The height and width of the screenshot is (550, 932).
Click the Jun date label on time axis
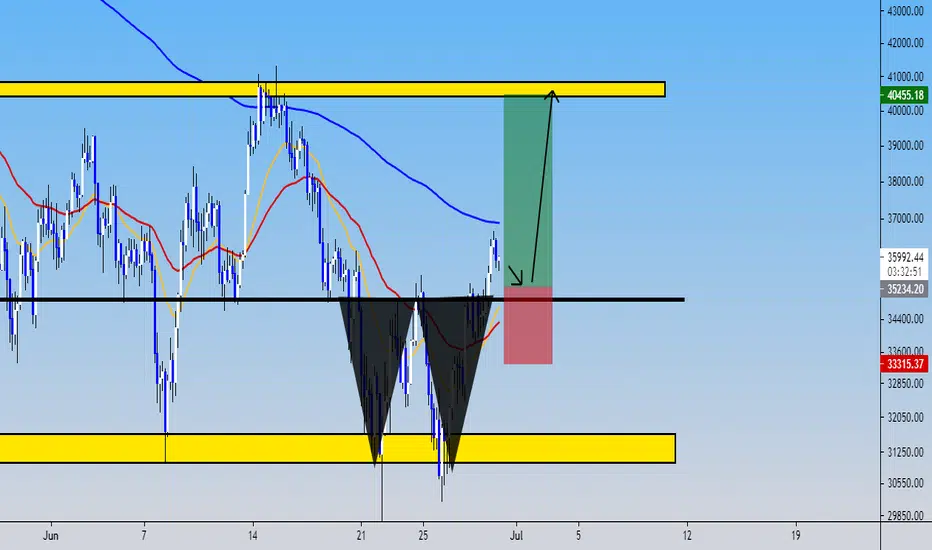[x=51, y=536]
